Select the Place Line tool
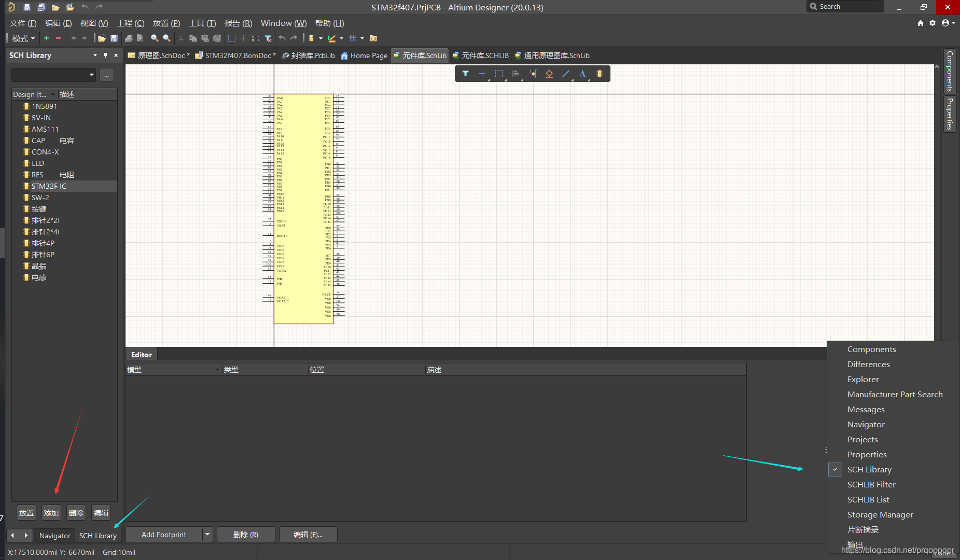Screen dimensions: 960x560 [565, 74]
